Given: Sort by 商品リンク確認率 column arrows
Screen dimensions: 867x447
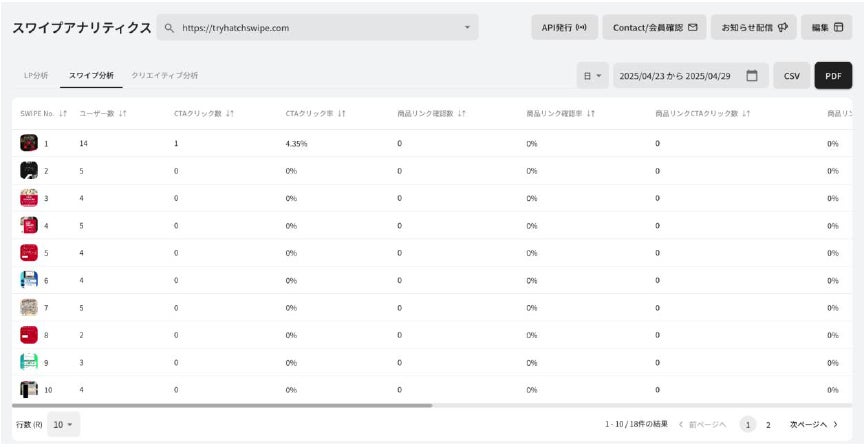Looking at the screenshot, I should (x=592, y=114).
